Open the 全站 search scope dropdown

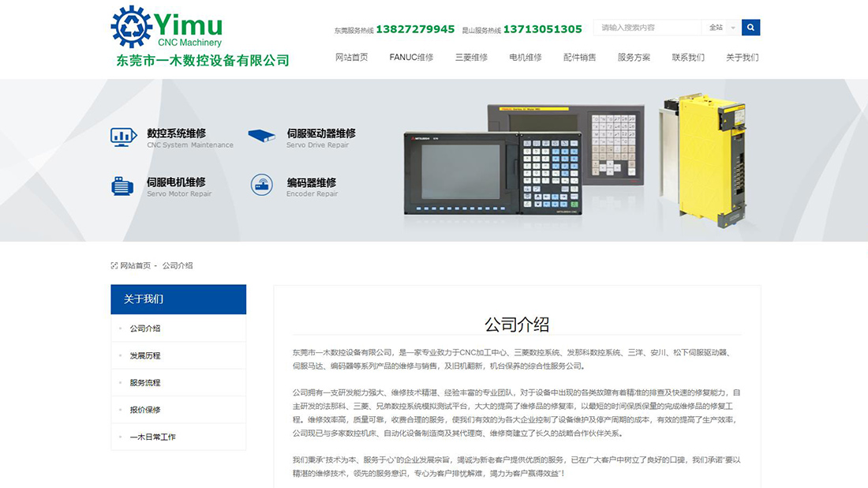(721, 28)
